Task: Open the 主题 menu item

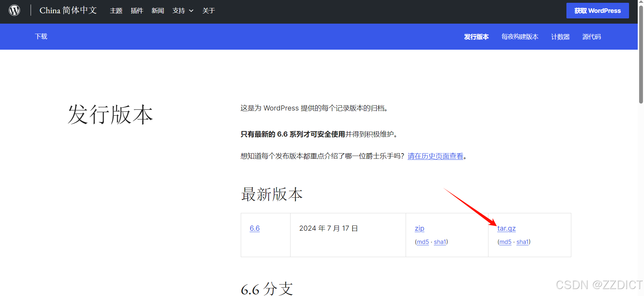Action: (x=116, y=11)
